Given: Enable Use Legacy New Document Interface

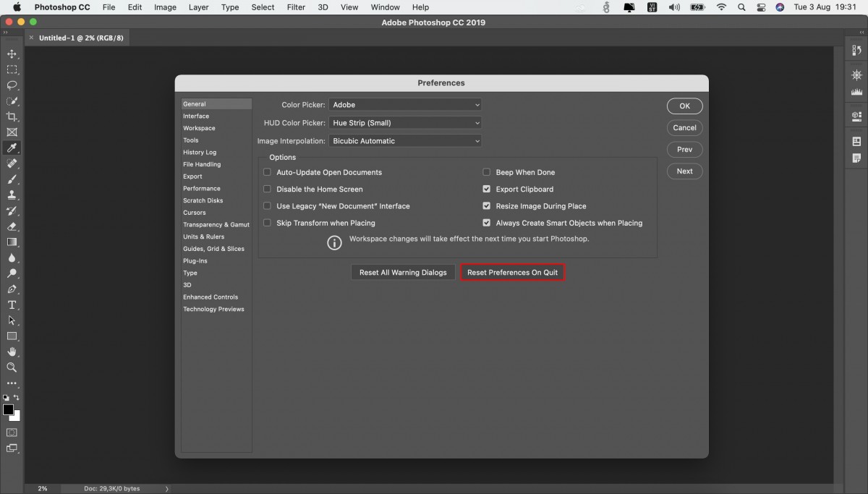Looking at the screenshot, I should 267,206.
